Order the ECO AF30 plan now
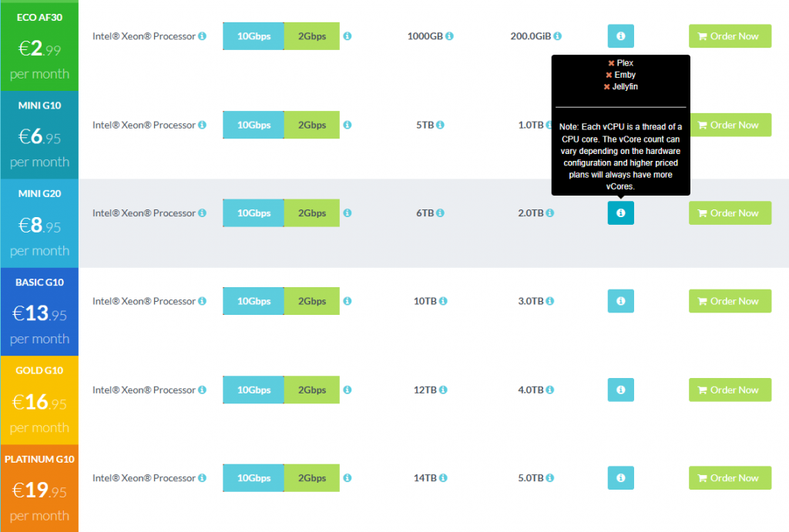The width and height of the screenshot is (789, 532). coord(730,36)
